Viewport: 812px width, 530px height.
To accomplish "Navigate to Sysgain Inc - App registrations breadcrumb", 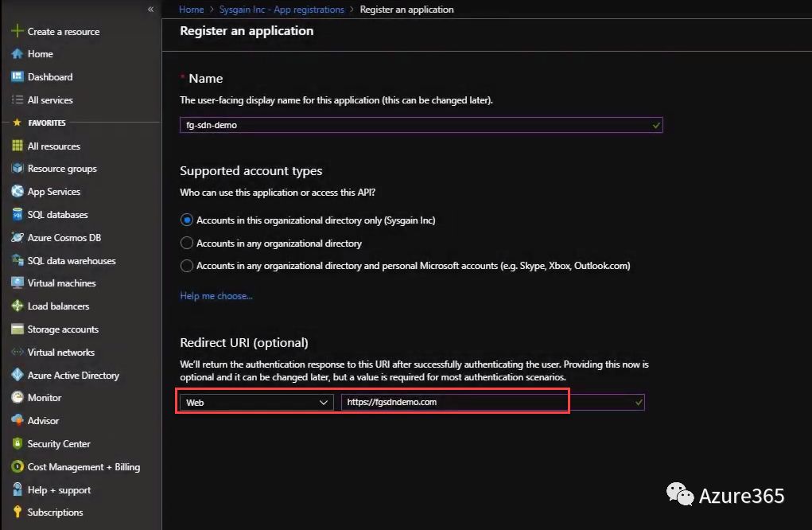I will tap(282, 10).
